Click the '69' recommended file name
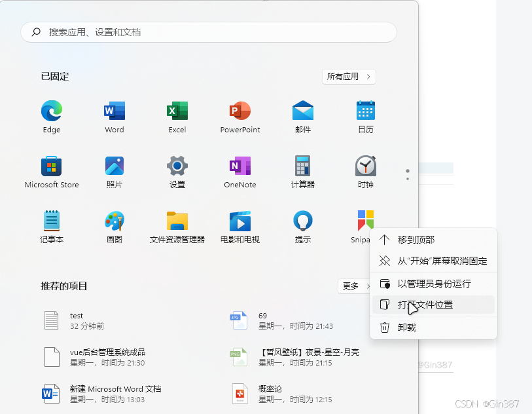The height and width of the screenshot is (414, 532). pos(262,316)
